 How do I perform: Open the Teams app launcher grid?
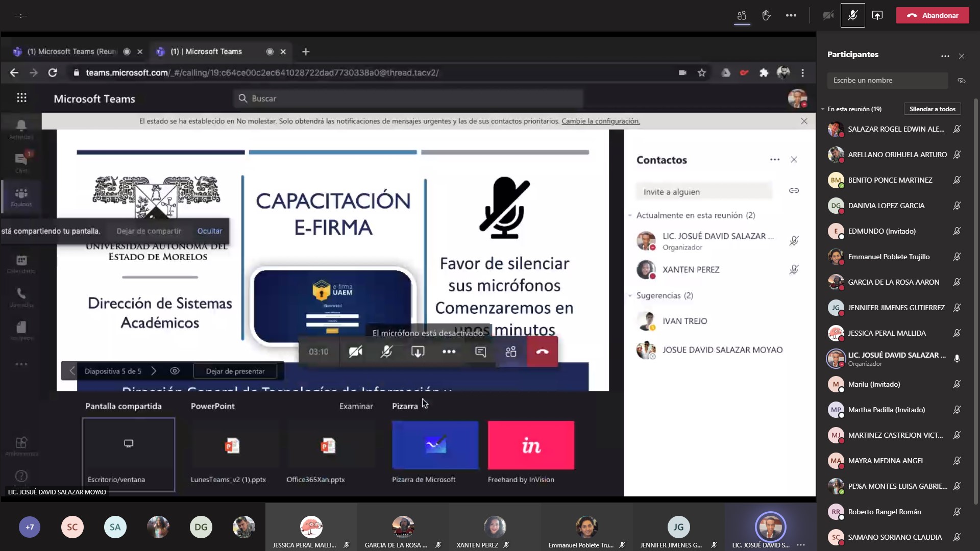21,98
